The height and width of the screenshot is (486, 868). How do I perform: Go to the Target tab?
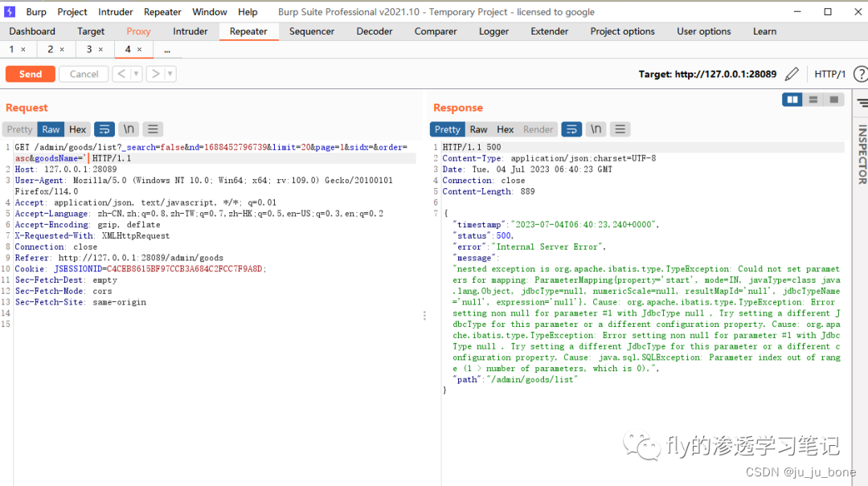(x=91, y=31)
